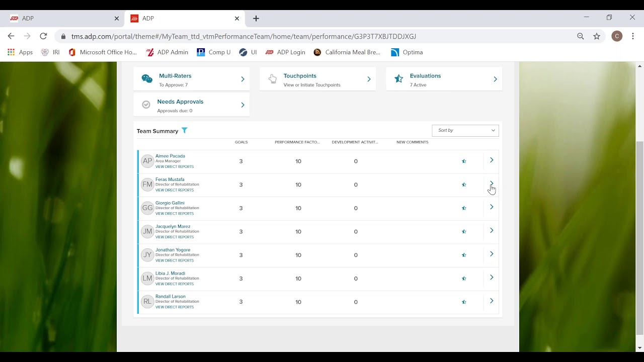This screenshot has height=362, width=644.
Task: Click the browser address bar URL
Action: click(244, 36)
